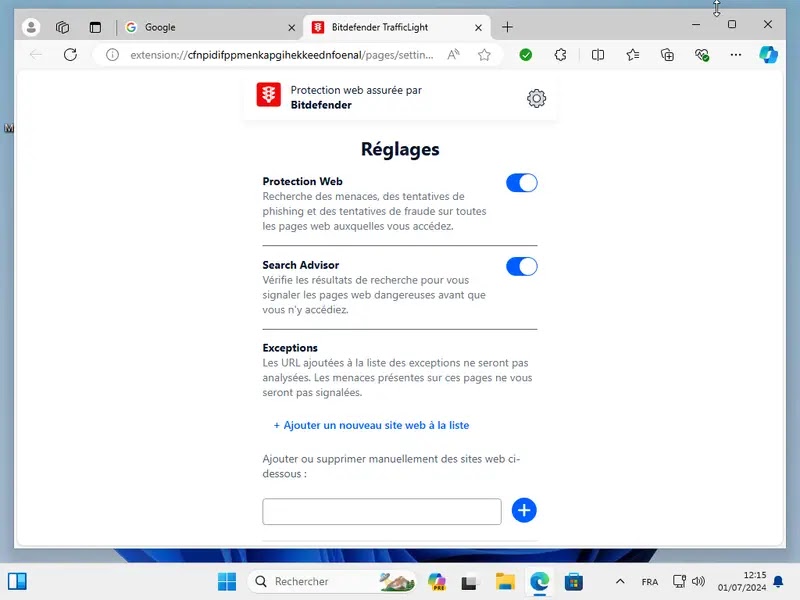Click the extension URL in address bar
The width and height of the screenshot is (800, 600).
click(282, 55)
